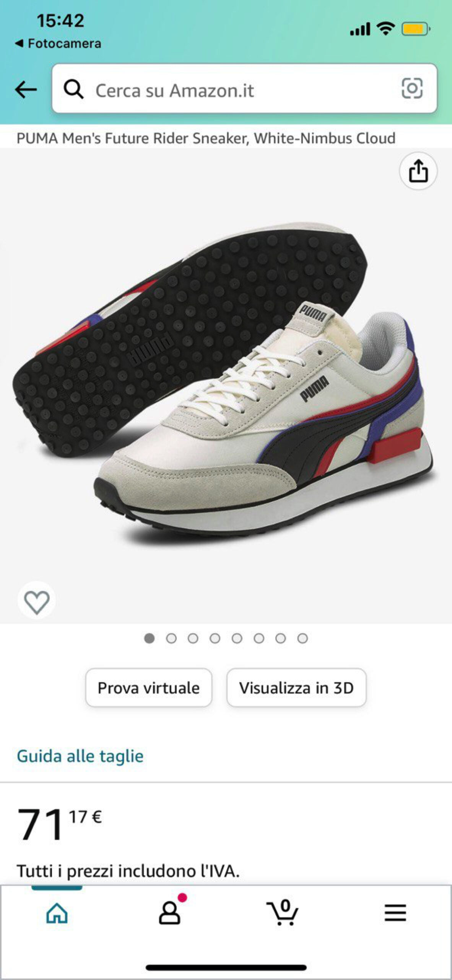This screenshot has height=980, width=452.
Task: Tap the PUMA sneaker product image
Action: (x=226, y=383)
